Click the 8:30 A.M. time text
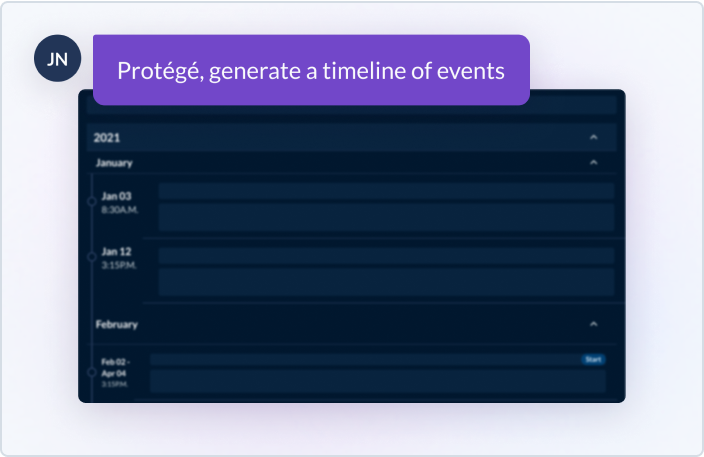Screen dimensions: 704x457 [x=120, y=210]
